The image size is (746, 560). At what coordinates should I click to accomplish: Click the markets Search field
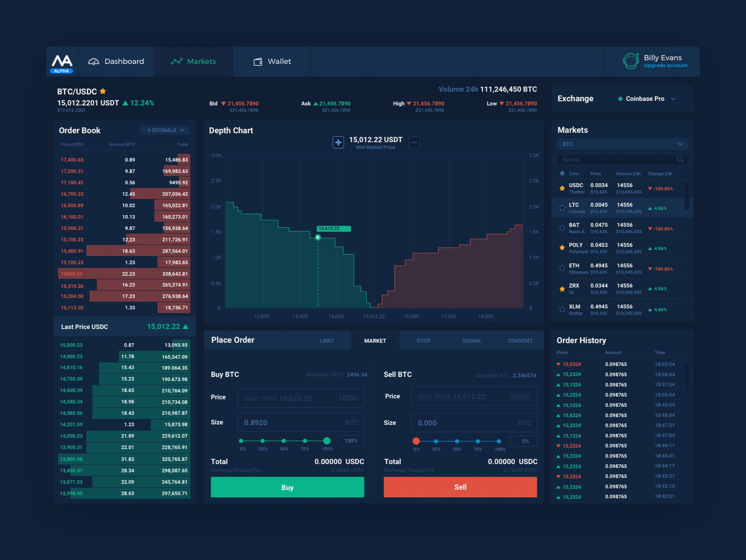[x=622, y=160]
